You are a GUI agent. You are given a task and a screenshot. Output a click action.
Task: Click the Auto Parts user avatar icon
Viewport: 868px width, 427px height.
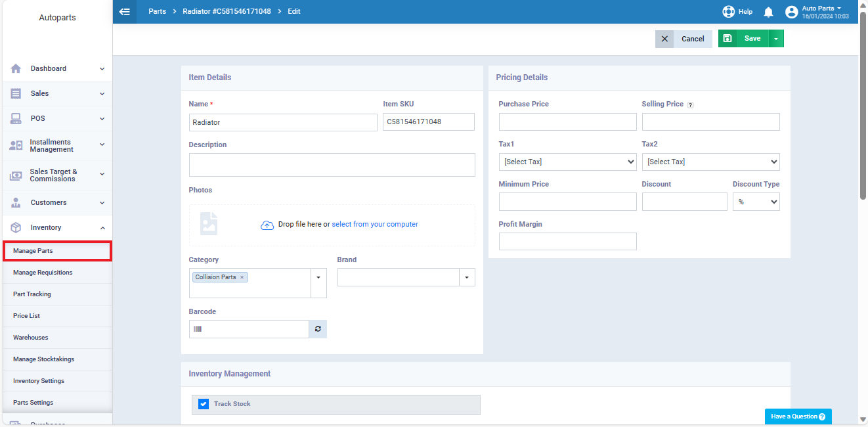pyautogui.click(x=791, y=12)
